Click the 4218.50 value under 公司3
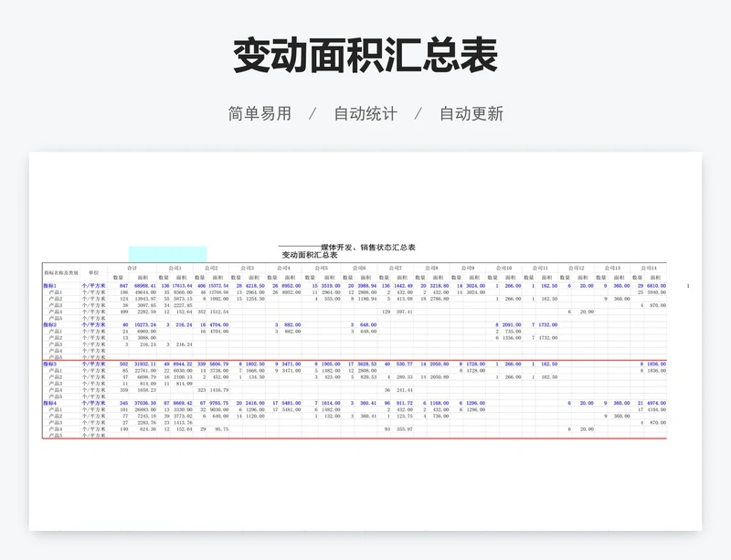The width and height of the screenshot is (731, 560). tap(256, 286)
